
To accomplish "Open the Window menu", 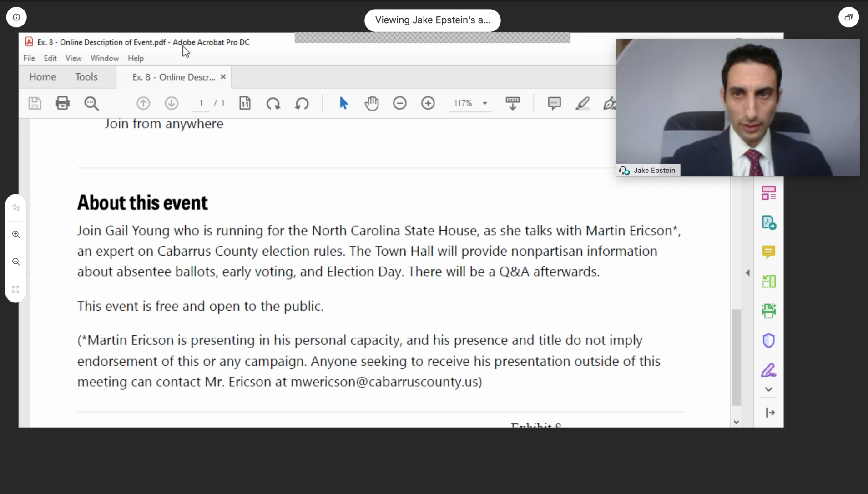I will (x=105, y=58).
